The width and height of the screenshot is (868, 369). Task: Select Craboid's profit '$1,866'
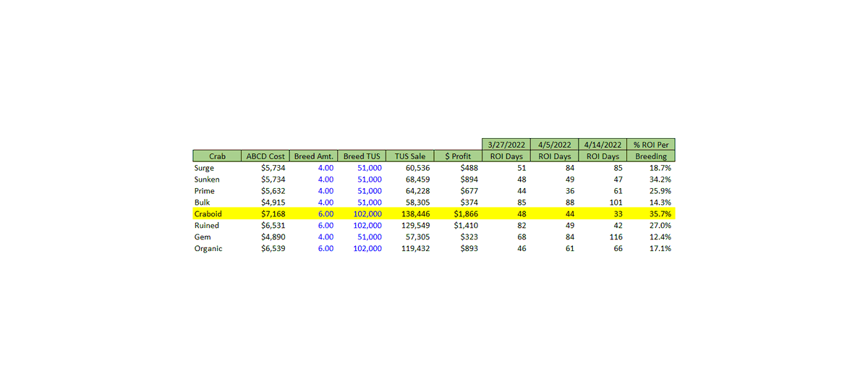point(466,214)
